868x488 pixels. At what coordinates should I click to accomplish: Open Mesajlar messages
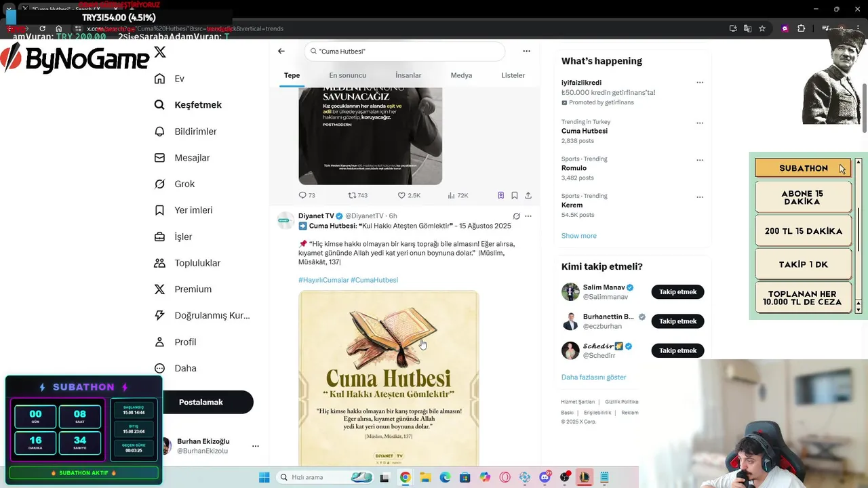pos(182,158)
